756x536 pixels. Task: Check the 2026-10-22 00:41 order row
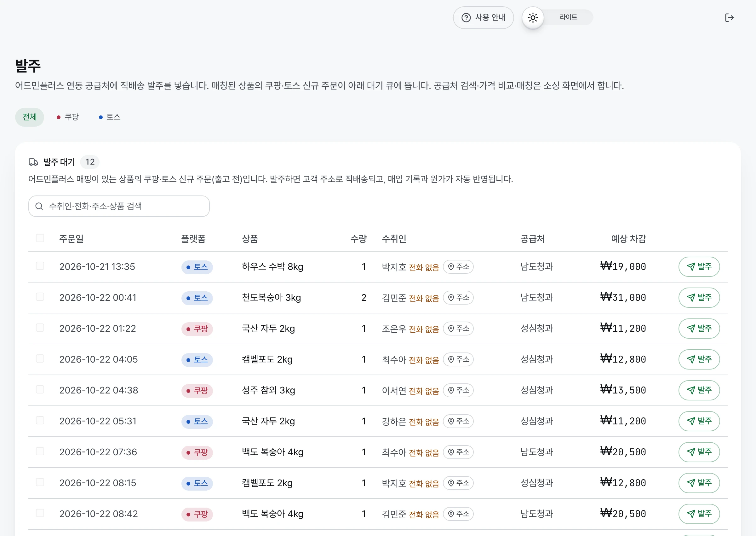(40, 297)
